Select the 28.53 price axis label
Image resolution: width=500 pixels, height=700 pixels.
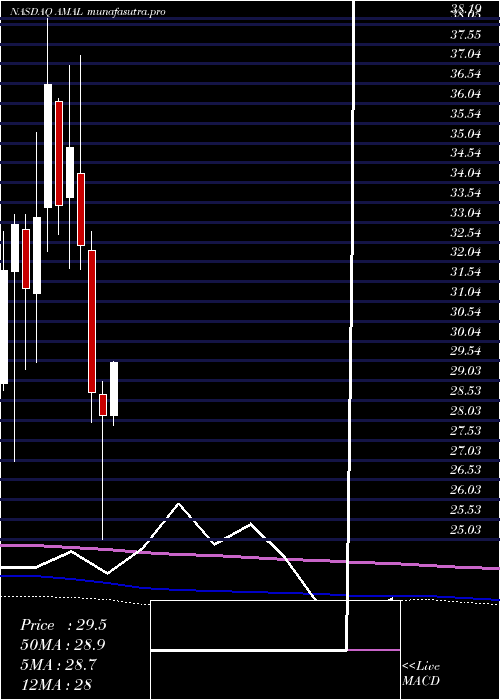pos(466,391)
